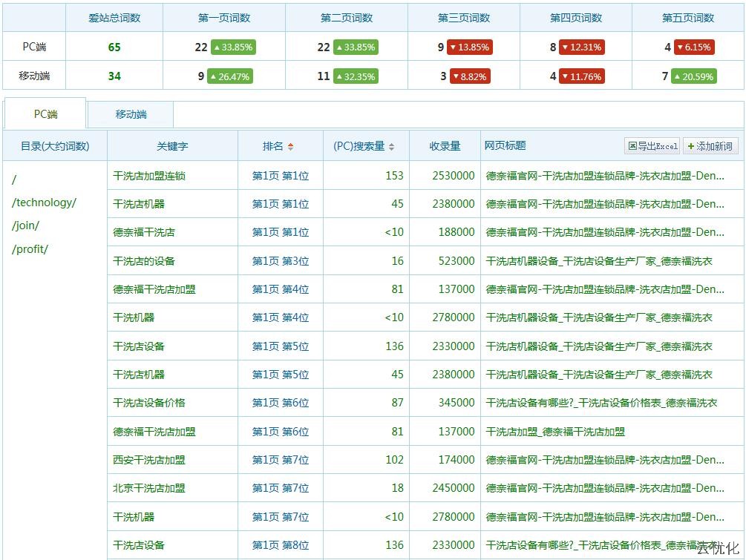Image resolution: width=746 pixels, height=560 pixels.
Task: Click the 关键字 column header
Action: point(172,146)
